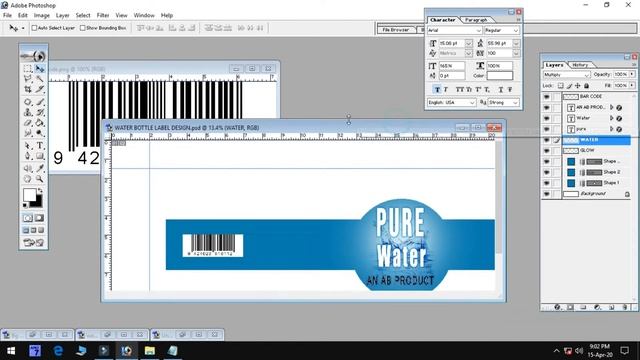Switch to the History tab
The width and height of the screenshot is (640, 360).
point(580,65)
